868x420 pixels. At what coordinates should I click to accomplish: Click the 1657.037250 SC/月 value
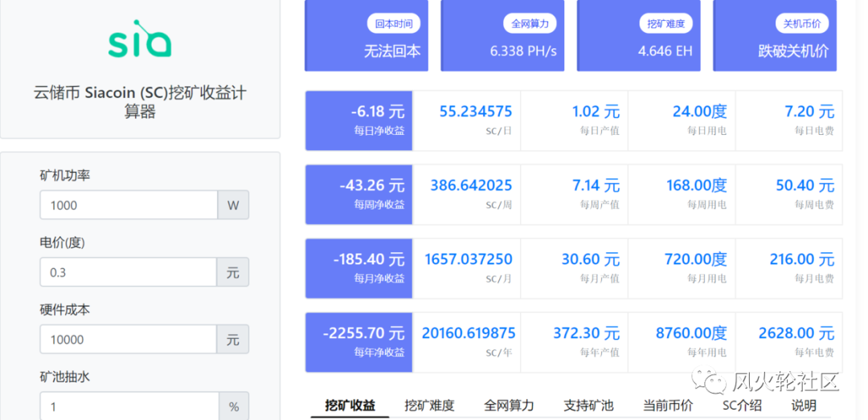click(x=469, y=259)
